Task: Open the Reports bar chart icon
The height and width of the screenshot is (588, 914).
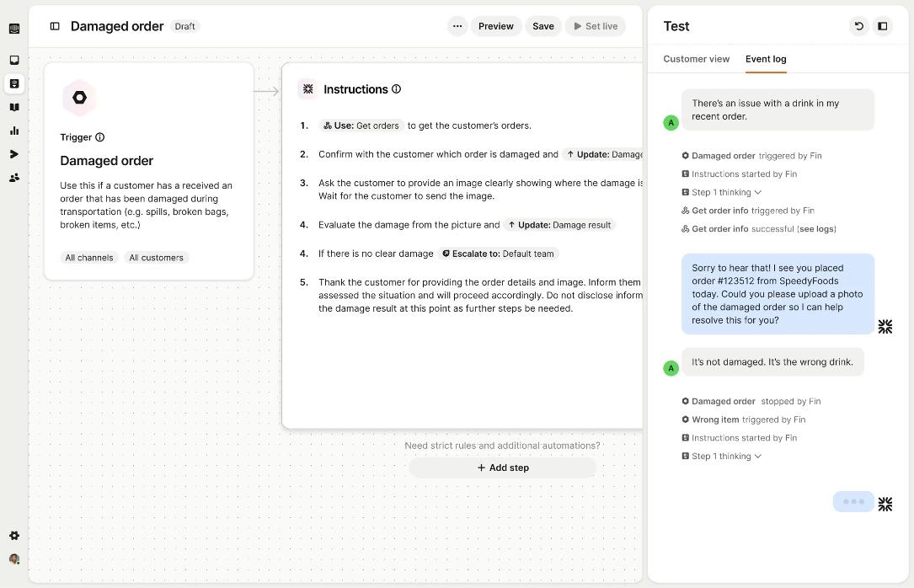Action: pos(14,131)
